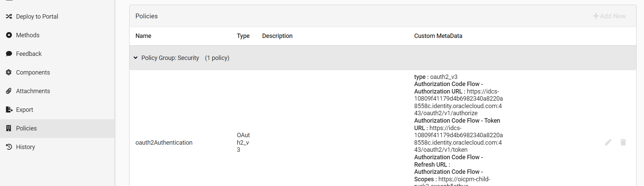Open the Policies sidebar item

(x=57, y=128)
